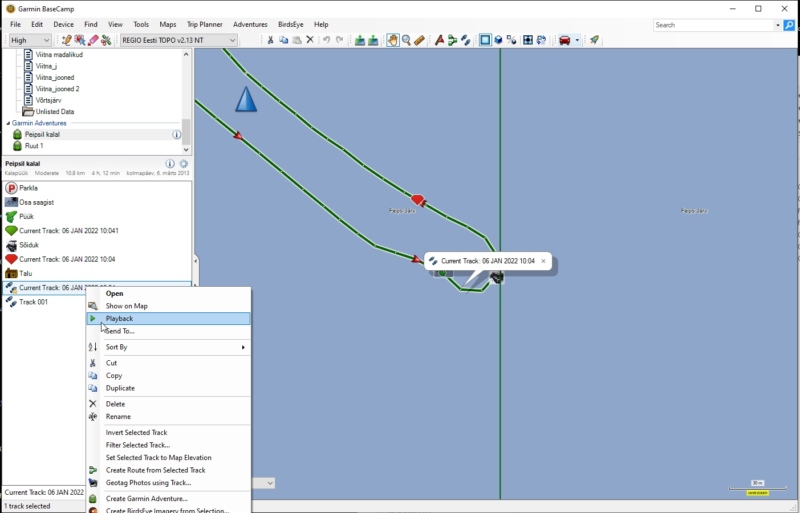This screenshot has height=513, width=800.
Task: Click the info icon beside Peipsil kalal list item
Action: point(177,134)
